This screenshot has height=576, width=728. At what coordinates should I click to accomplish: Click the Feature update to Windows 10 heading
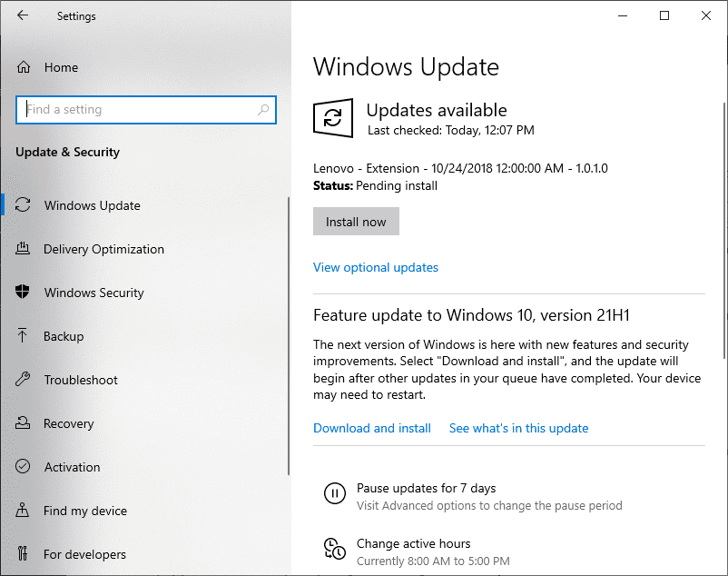click(x=471, y=315)
